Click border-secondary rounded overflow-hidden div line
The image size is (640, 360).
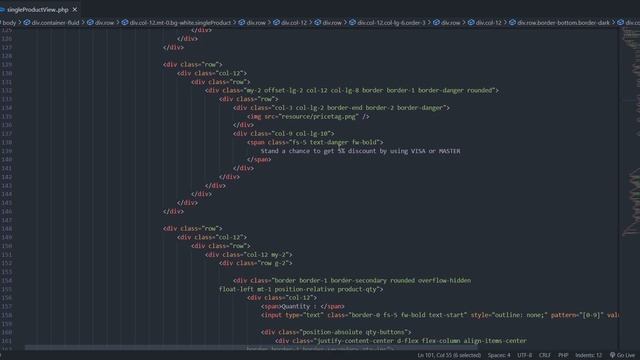tap(352, 280)
